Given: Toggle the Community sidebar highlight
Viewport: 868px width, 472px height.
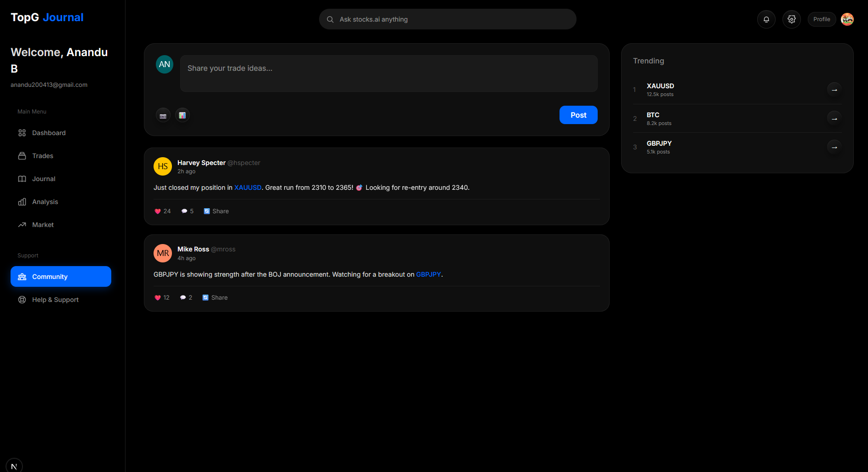Looking at the screenshot, I should pos(60,276).
